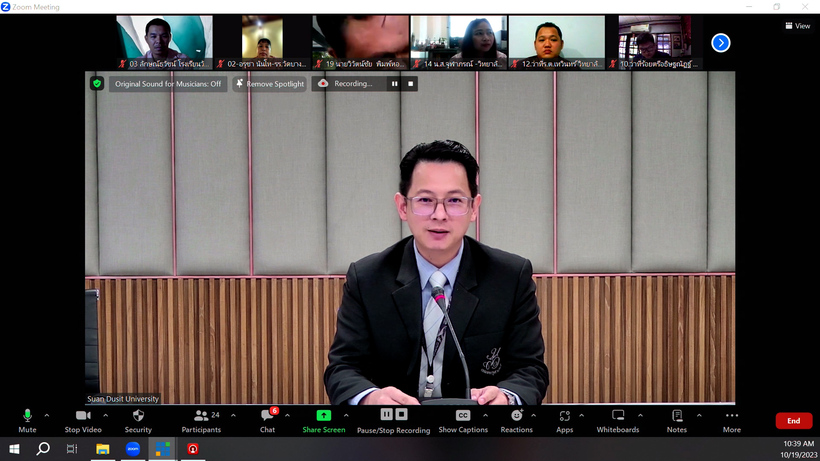The height and width of the screenshot is (461, 820).
Task: Expand video options arrow next to Stop Video
Action: click(x=103, y=415)
